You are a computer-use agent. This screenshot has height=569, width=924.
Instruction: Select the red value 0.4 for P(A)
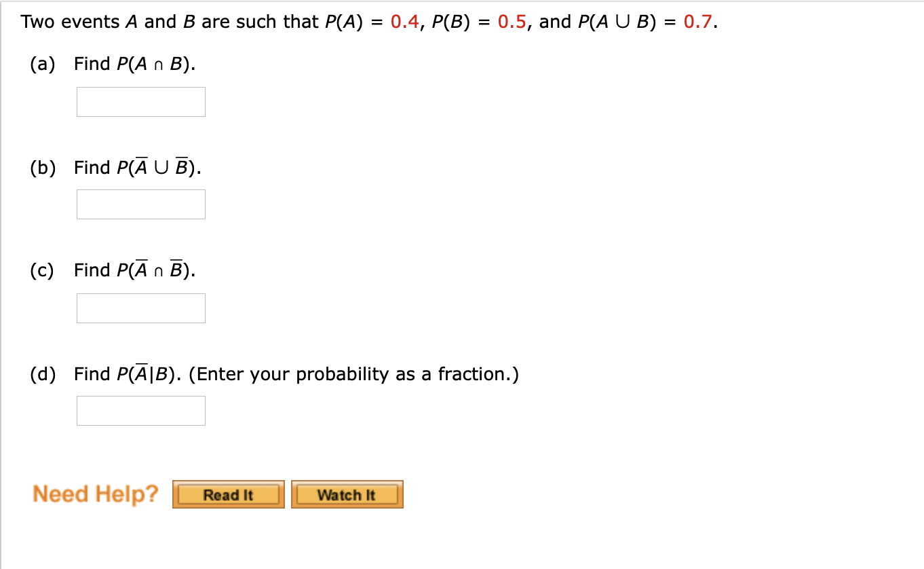click(404, 21)
